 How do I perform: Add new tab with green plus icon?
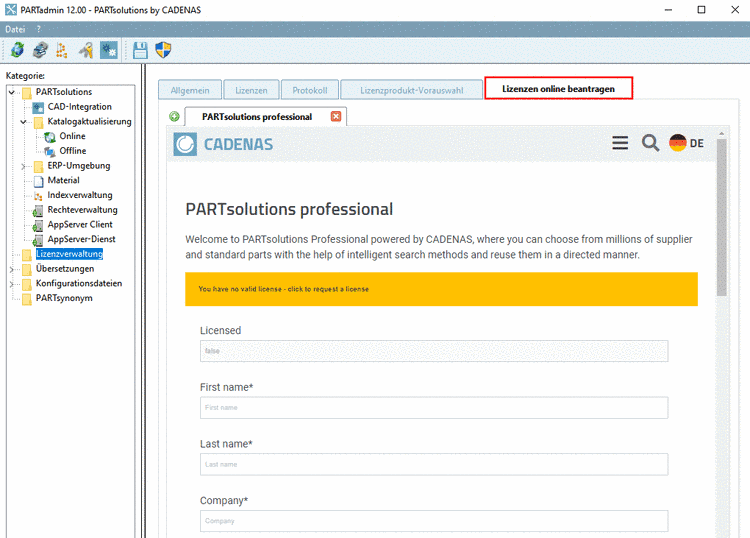174,116
